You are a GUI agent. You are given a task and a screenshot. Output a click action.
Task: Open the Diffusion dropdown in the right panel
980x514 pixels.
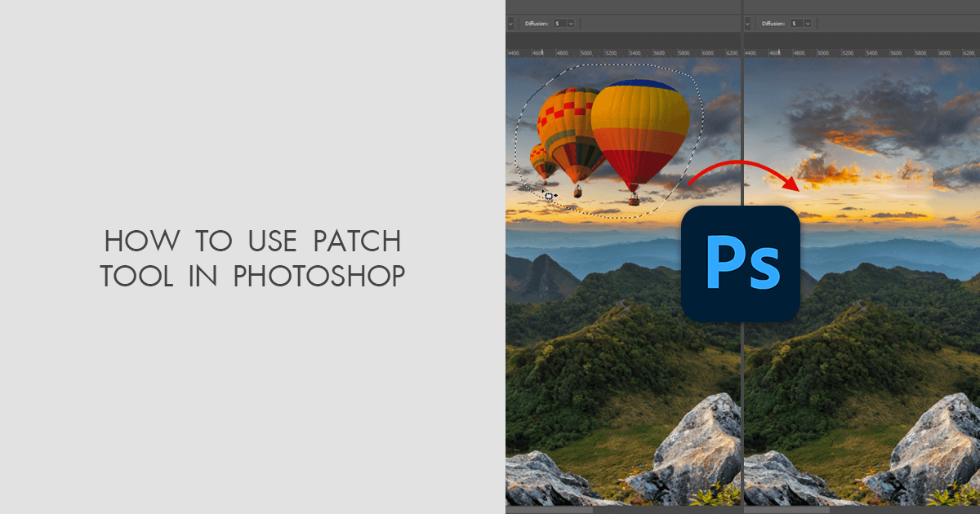pyautogui.click(x=808, y=24)
